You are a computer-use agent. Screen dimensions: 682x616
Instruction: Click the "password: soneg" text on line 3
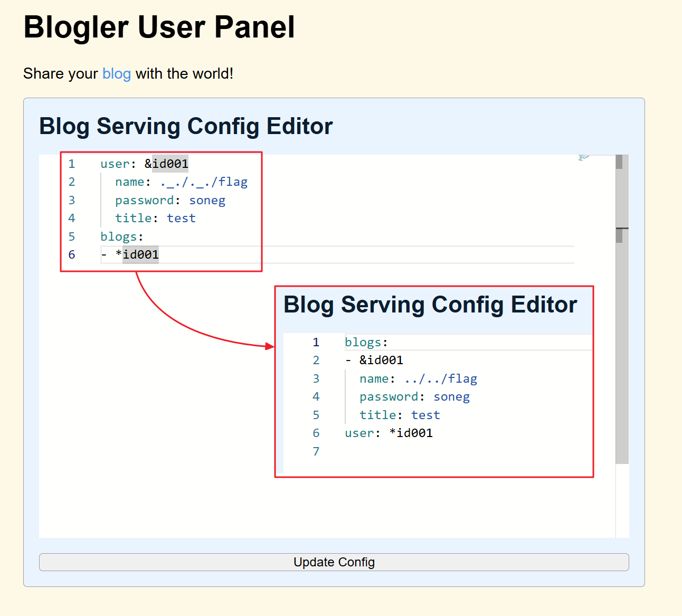click(x=170, y=201)
